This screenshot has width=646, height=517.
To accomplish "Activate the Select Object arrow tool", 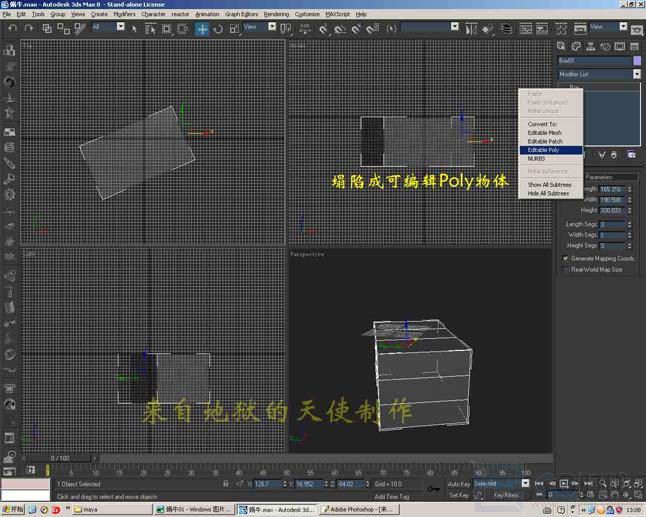I will (134, 28).
